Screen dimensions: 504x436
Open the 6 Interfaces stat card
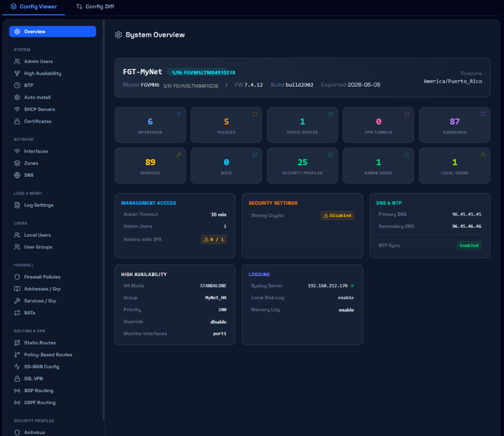(x=150, y=125)
